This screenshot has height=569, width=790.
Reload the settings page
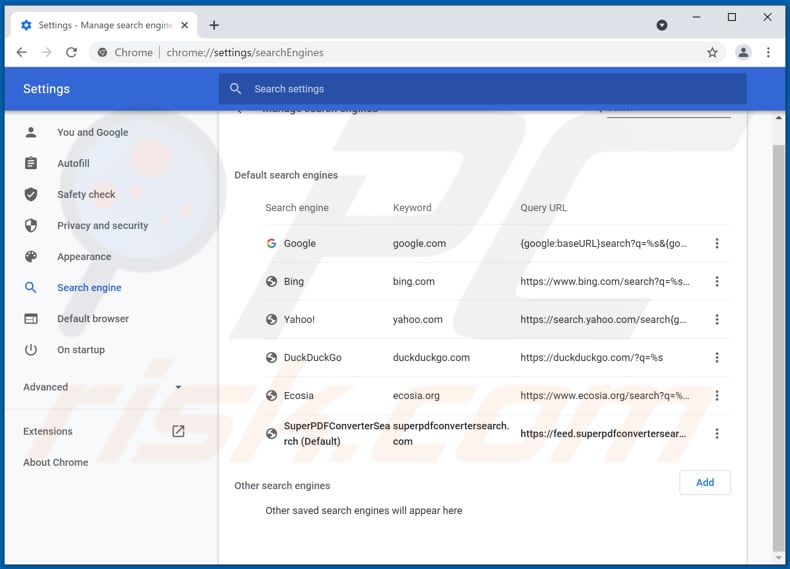click(72, 52)
